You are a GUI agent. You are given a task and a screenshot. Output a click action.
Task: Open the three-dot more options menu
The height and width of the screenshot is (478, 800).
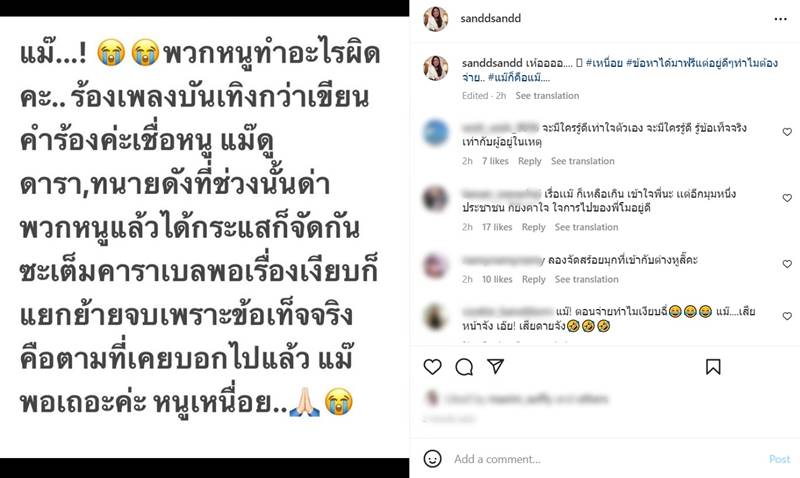pyautogui.click(x=780, y=19)
